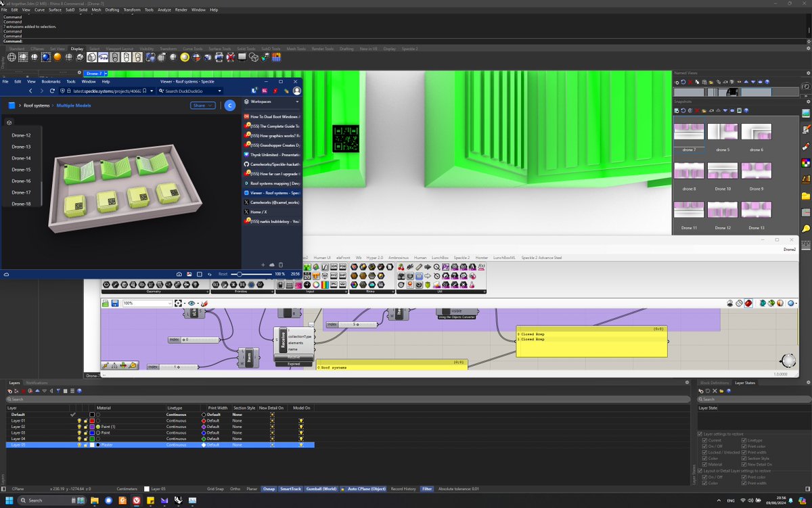The image size is (812, 508).
Task: Click the help icon in Snapshots toolbar
Action: [746, 110]
